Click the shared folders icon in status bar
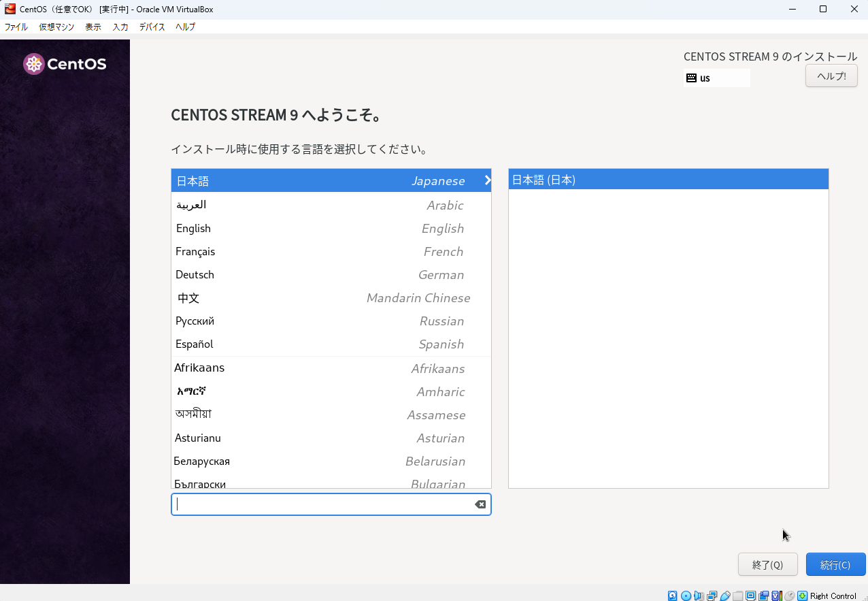The image size is (868, 601). (737, 595)
